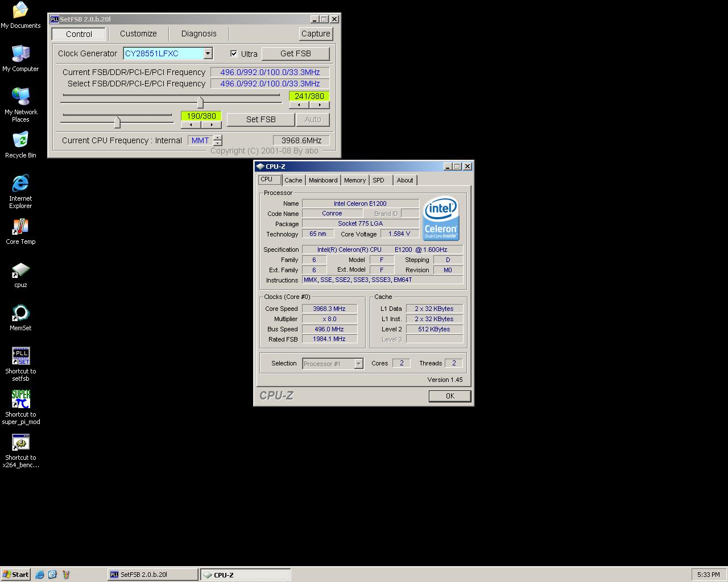Click the Current FSB frequency field
The height and width of the screenshot is (582, 728).
270,72
